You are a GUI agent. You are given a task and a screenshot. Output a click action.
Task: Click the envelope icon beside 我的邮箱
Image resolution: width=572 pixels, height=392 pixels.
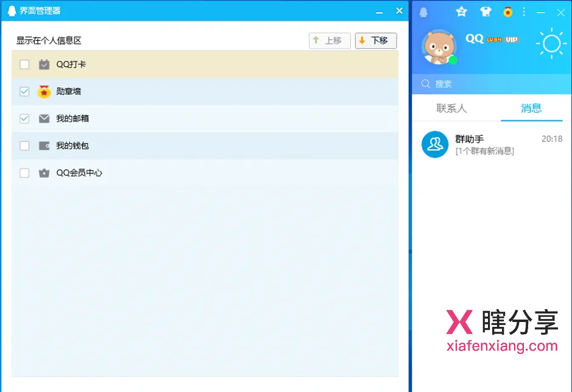44,119
